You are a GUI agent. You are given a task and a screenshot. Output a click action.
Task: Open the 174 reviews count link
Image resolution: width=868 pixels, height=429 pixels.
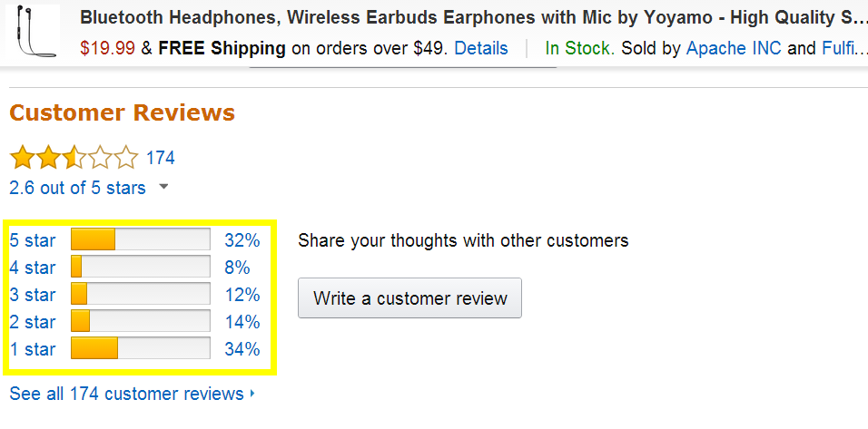pyautogui.click(x=161, y=158)
